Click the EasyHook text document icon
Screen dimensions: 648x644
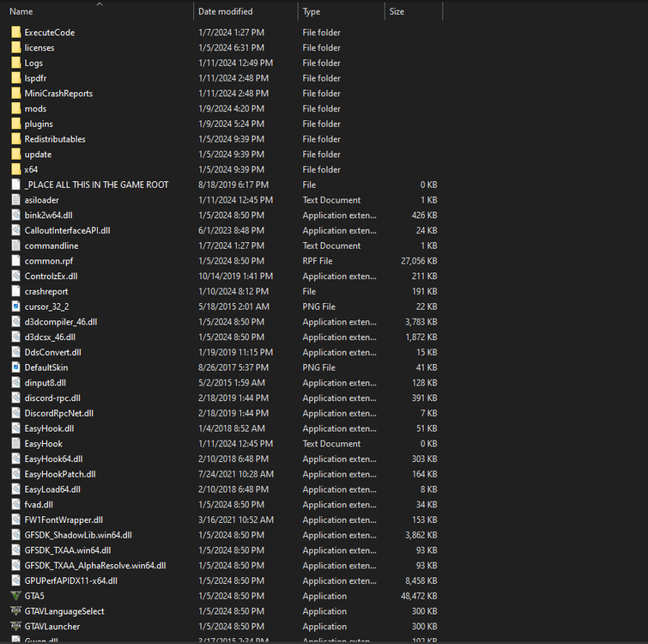point(15,444)
